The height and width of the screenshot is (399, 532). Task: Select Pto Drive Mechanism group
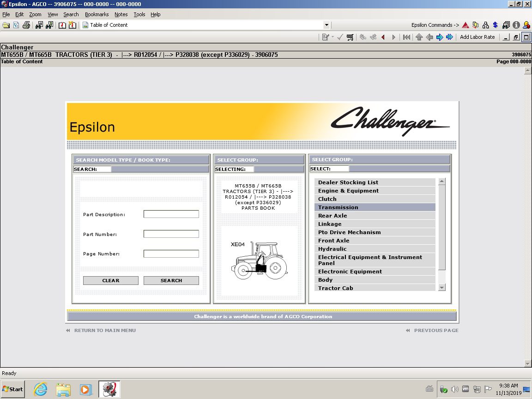375,232
